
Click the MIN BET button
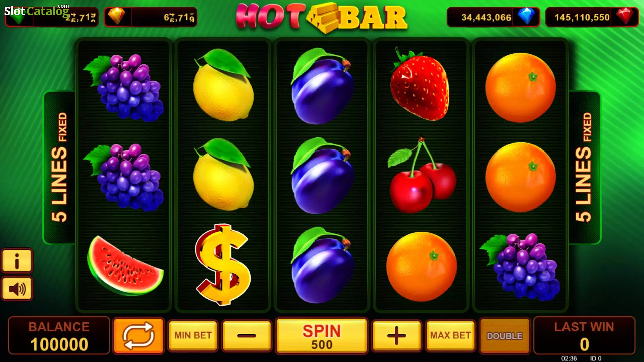pos(193,336)
